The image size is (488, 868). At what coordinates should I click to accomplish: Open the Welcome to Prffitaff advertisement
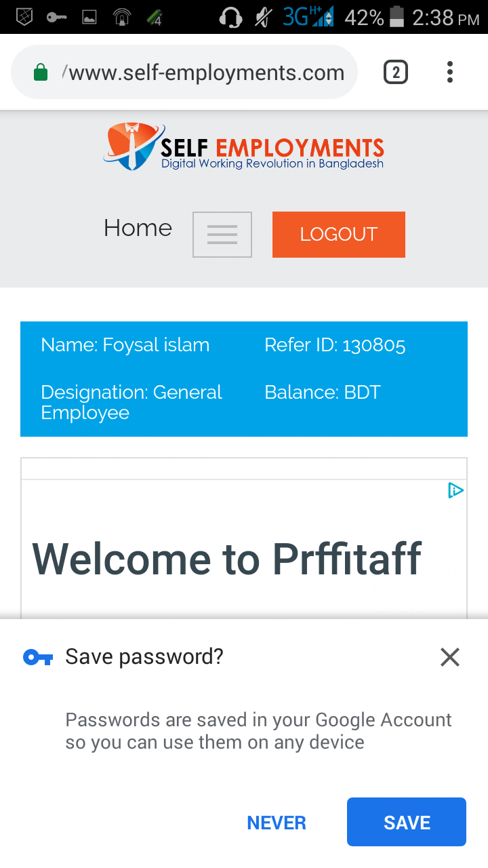point(227,559)
